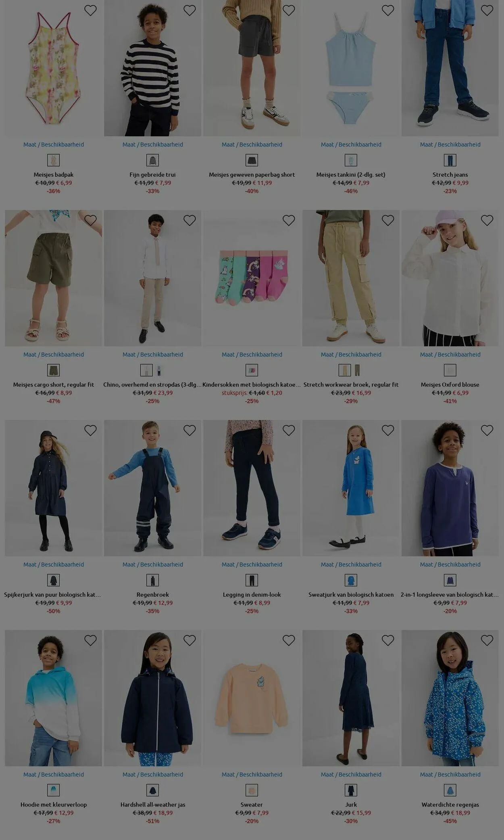504x840 pixels.
Task: Toggle wishlist heart on Sweatjurk
Action: point(388,430)
